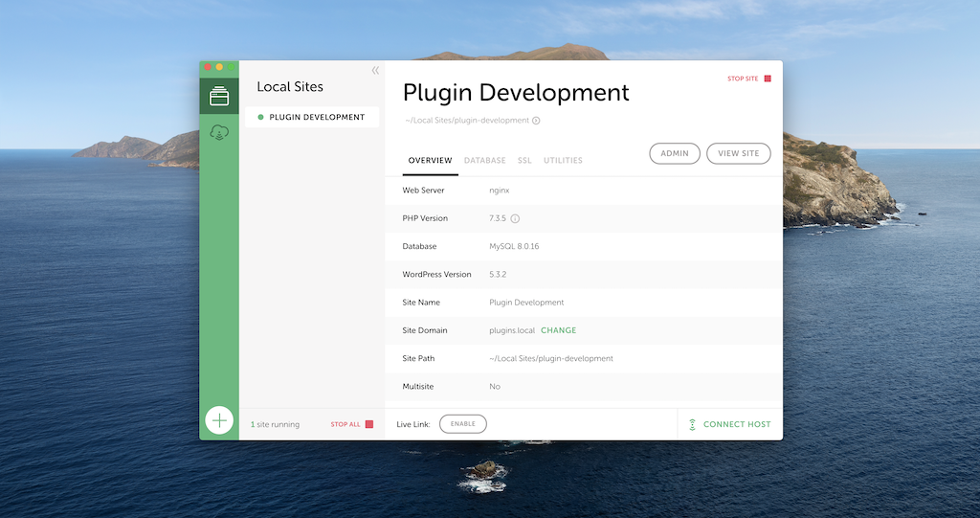Click Change next to the site domain

[x=559, y=330]
